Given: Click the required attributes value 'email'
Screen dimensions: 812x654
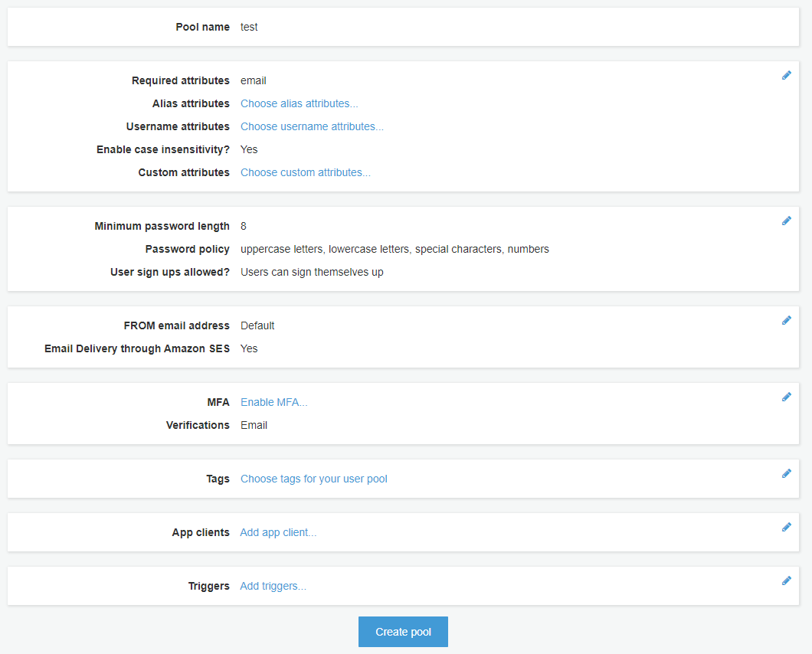Looking at the screenshot, I should coord(254,80).
